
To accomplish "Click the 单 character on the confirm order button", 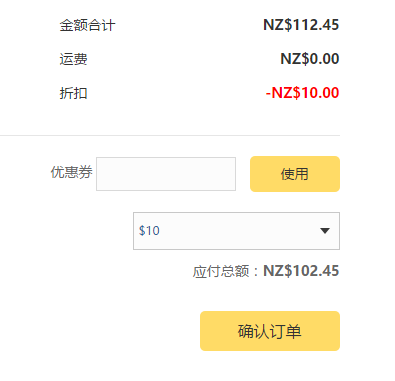I will [x=294, y=331].
